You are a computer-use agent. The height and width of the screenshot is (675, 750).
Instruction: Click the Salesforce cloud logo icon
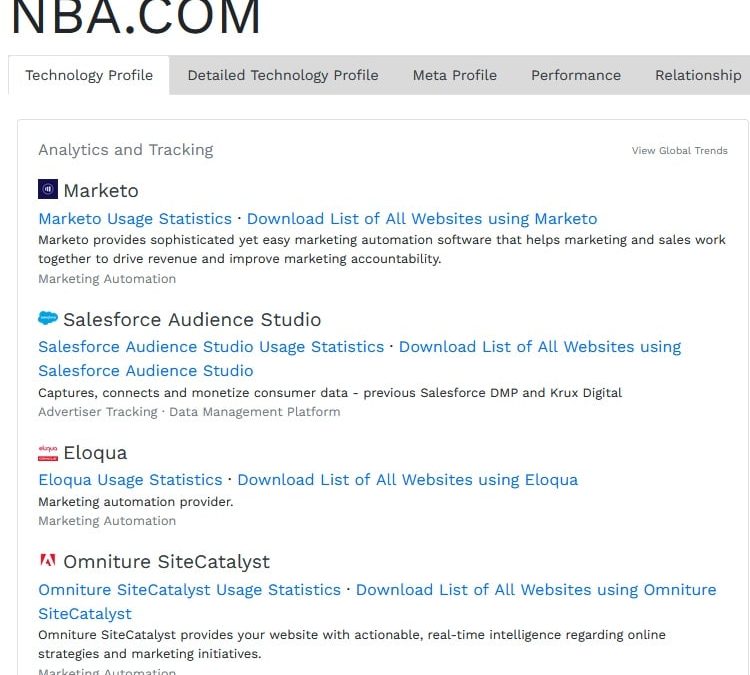click(x=48, y=318)
